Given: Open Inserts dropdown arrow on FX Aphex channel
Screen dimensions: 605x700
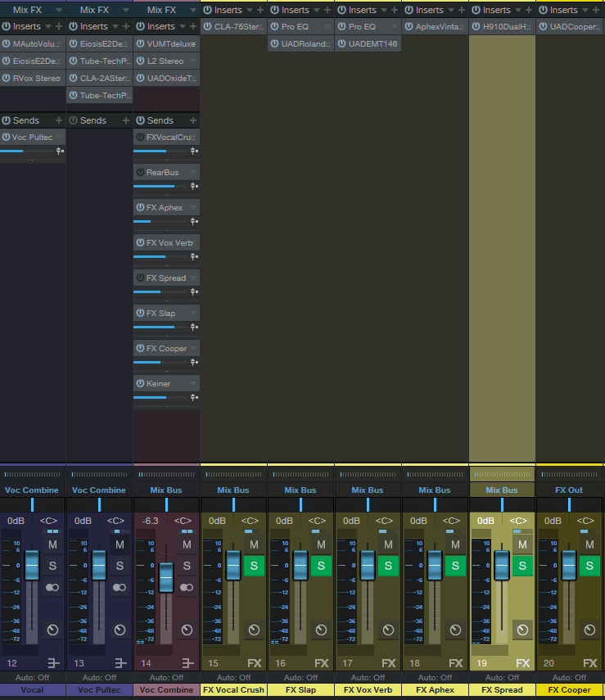Looking at the screenshot, I should [451, 10].
